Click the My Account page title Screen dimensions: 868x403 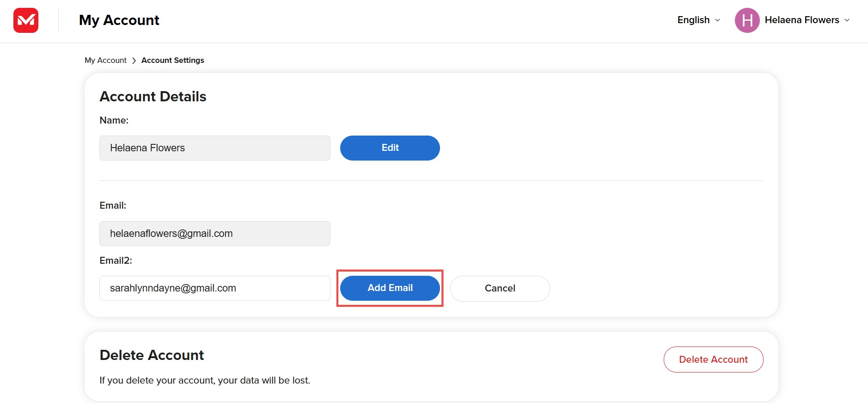click(119, 20)
